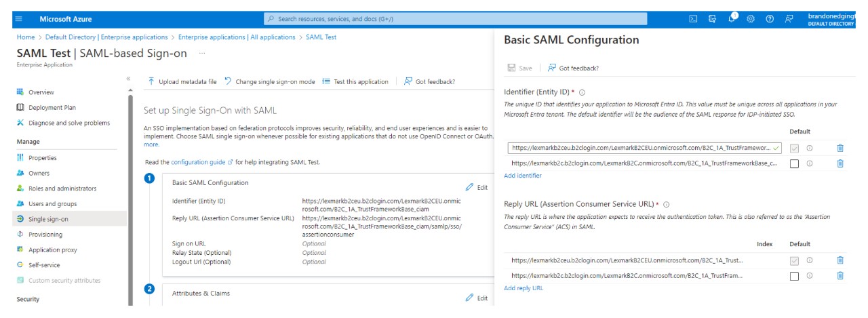Launch Cloud Shell from top bar

coord(693,19)
